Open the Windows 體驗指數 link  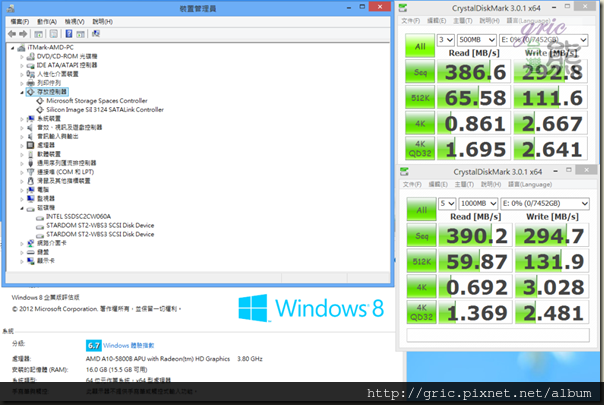click(x=129, y=346)
